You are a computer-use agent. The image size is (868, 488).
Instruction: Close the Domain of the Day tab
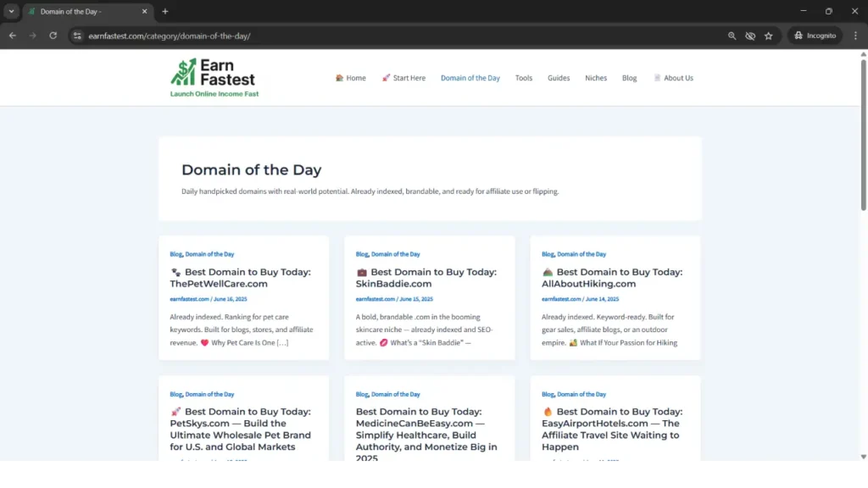tap(144, 11)
